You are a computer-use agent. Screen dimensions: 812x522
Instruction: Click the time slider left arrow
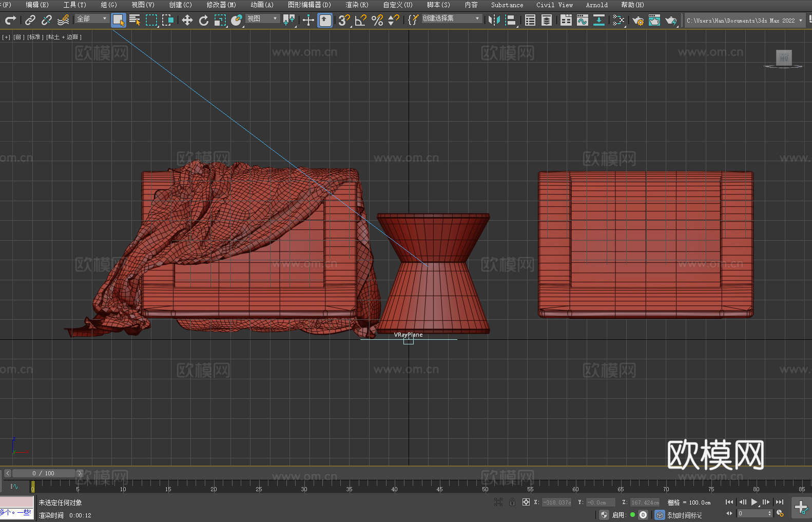(x=7, y=473)
